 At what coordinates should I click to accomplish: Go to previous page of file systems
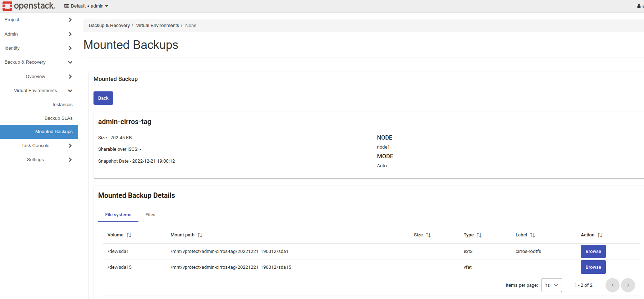pos(612,285)
